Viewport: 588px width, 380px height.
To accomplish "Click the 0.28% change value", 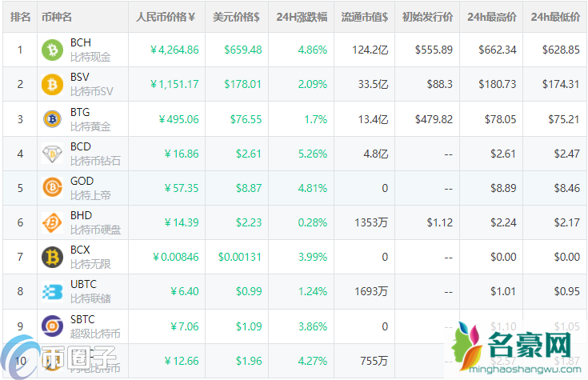I will tap(313, 222).
